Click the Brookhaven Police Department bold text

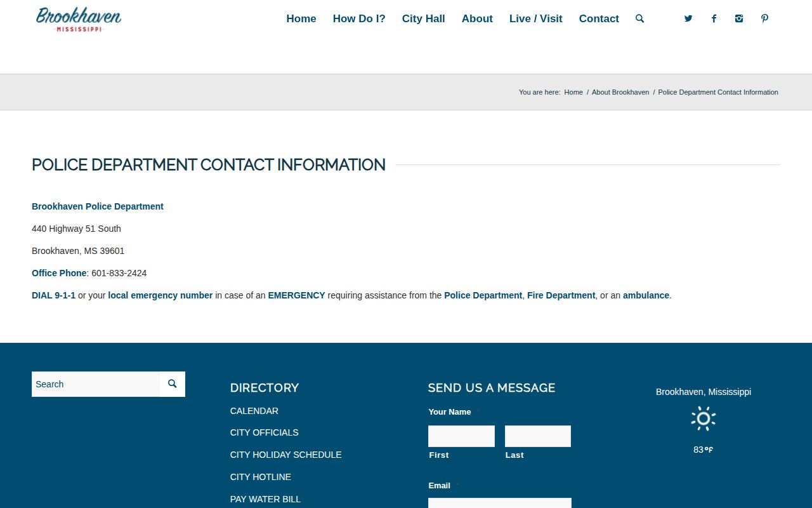point(98,206)
